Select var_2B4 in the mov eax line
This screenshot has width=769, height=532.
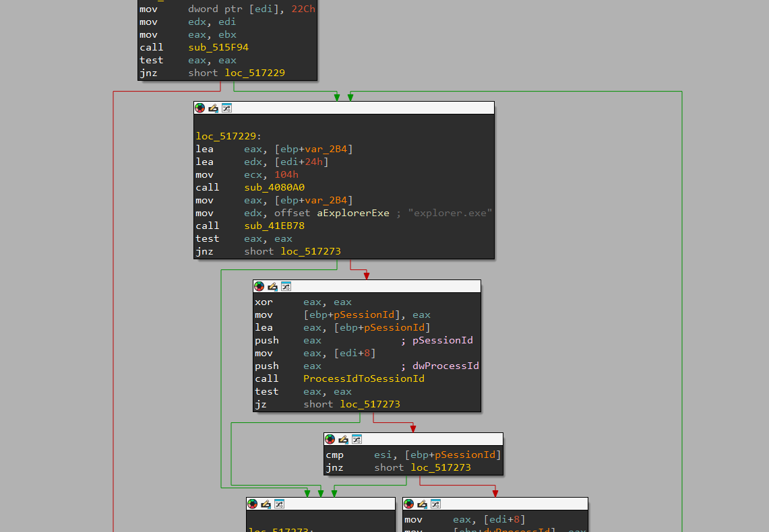(326, 201)
